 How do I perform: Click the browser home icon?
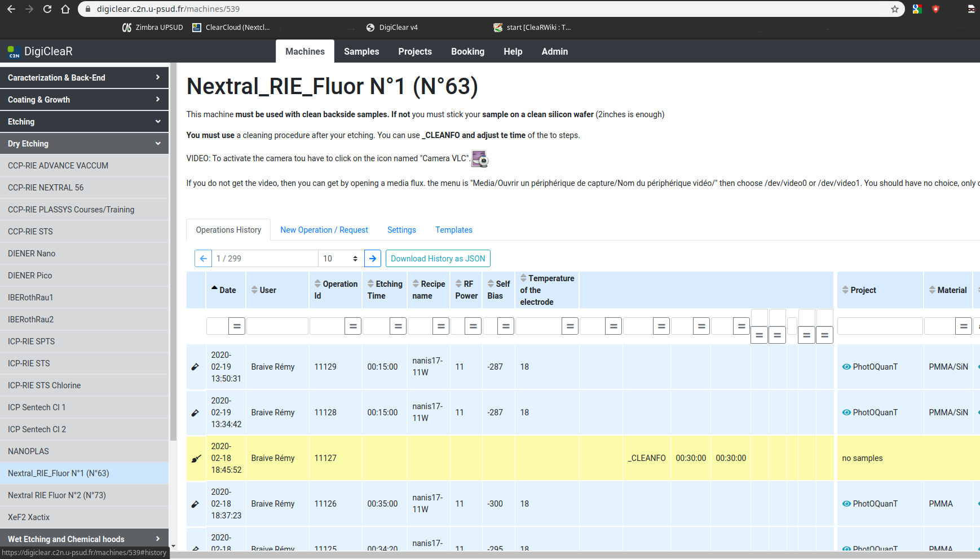click(65, 9)
